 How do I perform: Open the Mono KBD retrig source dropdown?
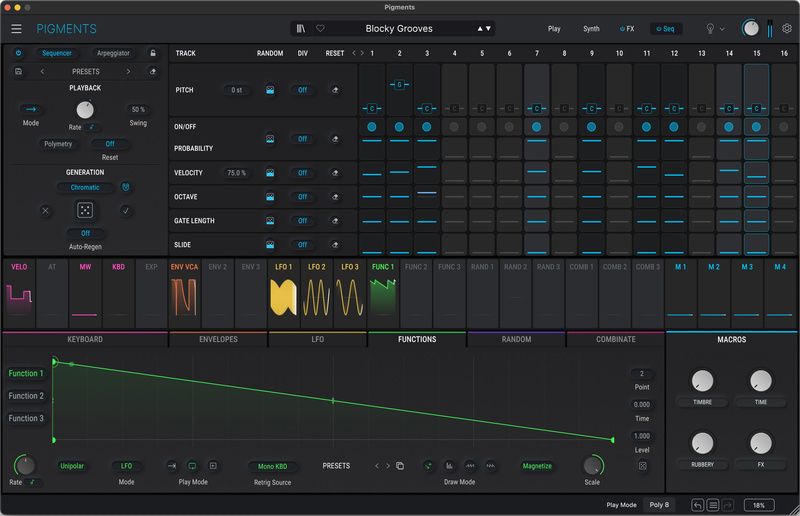[x=272, y=466]
